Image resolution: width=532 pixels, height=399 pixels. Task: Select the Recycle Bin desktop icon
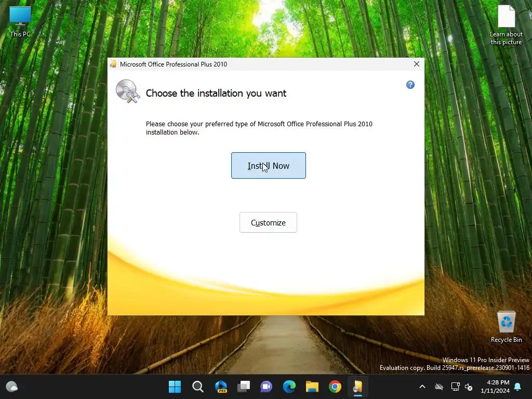pyautogui.click(x=506, y=327)
